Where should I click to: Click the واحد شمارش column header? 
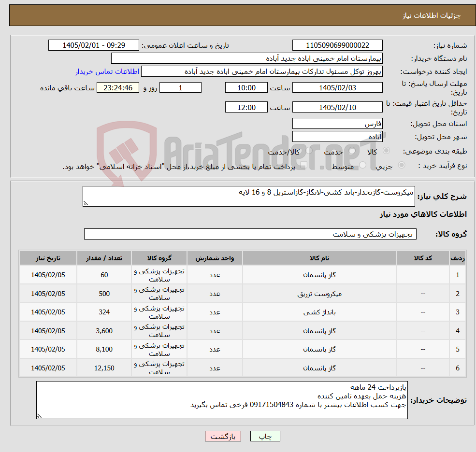(215, 258)
